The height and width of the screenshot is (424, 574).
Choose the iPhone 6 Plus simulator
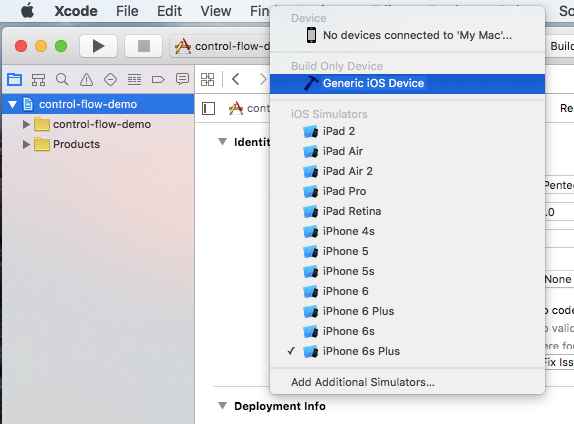pos(407,311)
